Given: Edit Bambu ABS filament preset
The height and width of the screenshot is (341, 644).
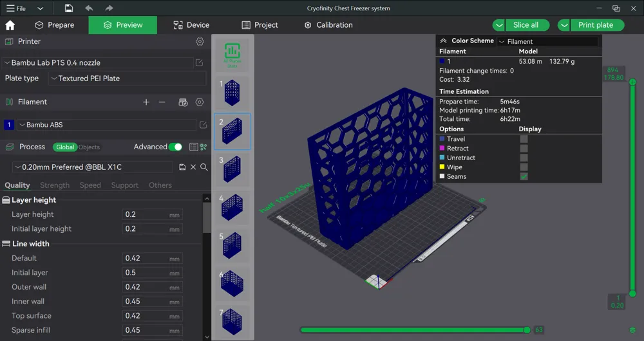Looking at the screenshot, I should click(x=203, y=125).
